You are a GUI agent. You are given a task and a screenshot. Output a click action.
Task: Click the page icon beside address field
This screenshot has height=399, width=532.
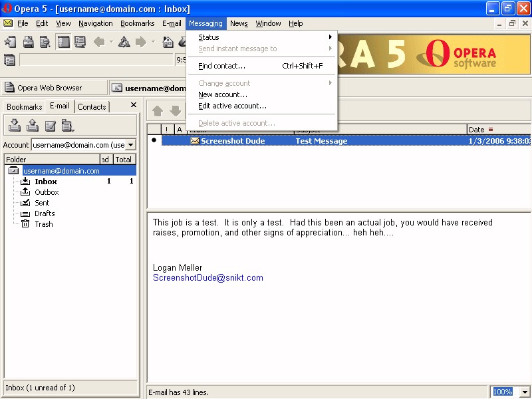tap(9, 60)
